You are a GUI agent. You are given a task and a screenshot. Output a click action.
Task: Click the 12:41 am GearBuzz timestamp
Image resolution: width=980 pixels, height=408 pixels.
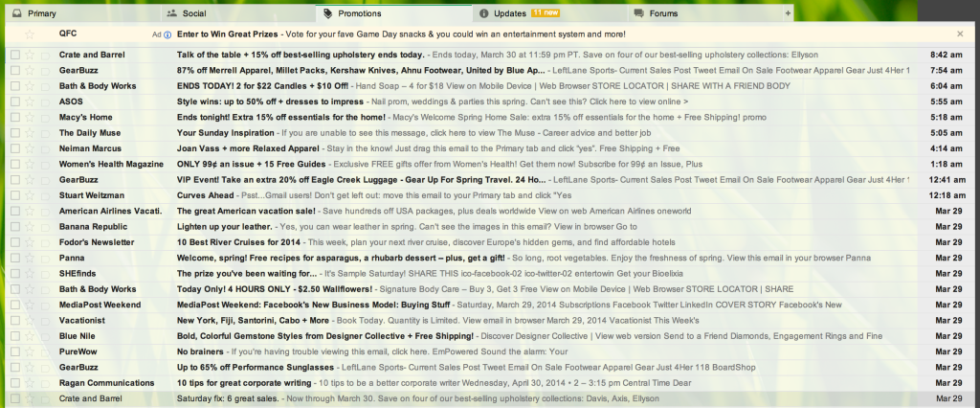click(x=946, y=180)
